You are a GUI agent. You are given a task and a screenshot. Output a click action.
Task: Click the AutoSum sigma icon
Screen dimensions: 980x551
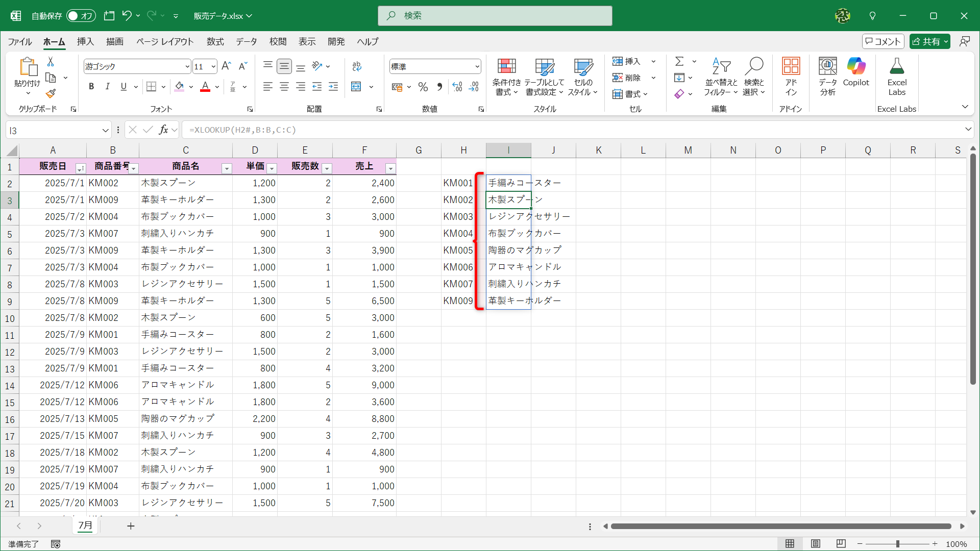(x=679, y=62)
